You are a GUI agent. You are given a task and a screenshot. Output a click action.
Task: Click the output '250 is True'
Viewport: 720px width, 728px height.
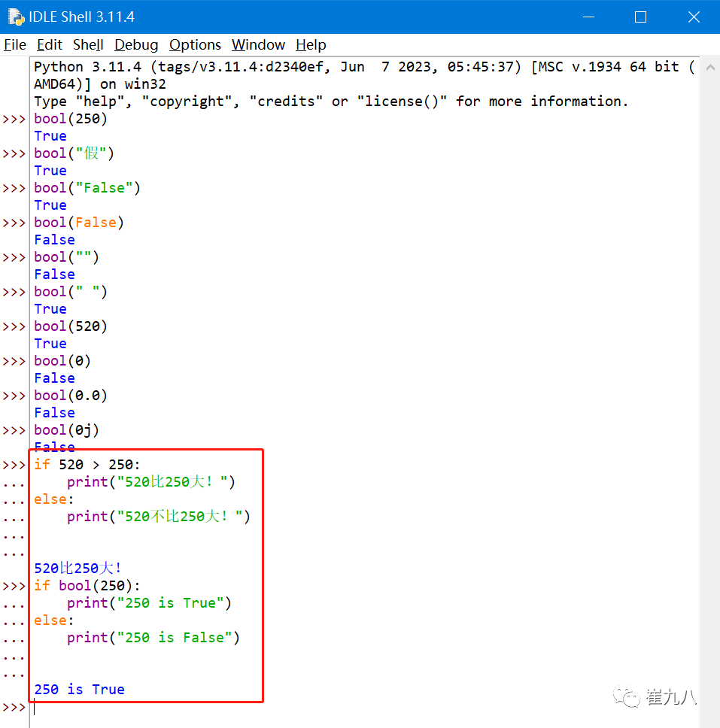(79, 690)
